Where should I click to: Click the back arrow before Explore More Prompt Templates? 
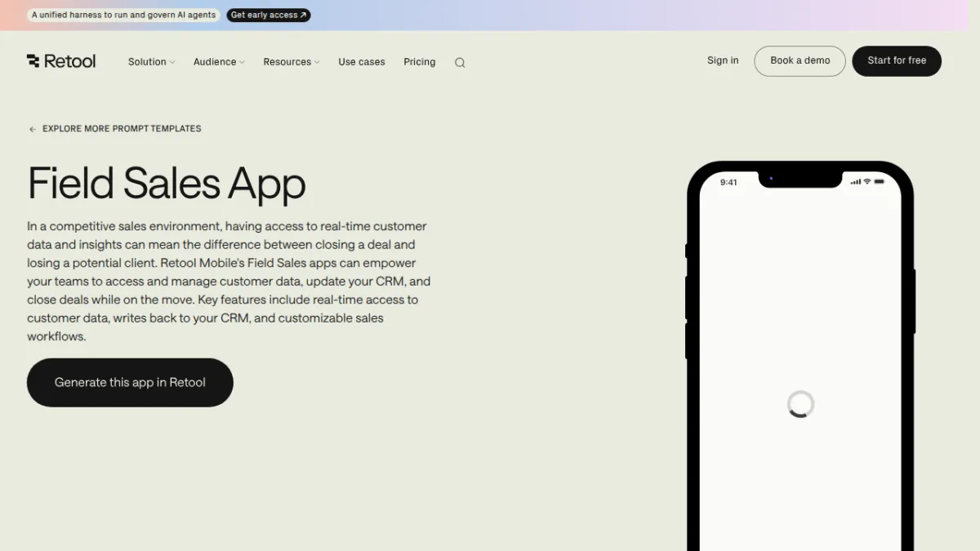coord(33,129)
